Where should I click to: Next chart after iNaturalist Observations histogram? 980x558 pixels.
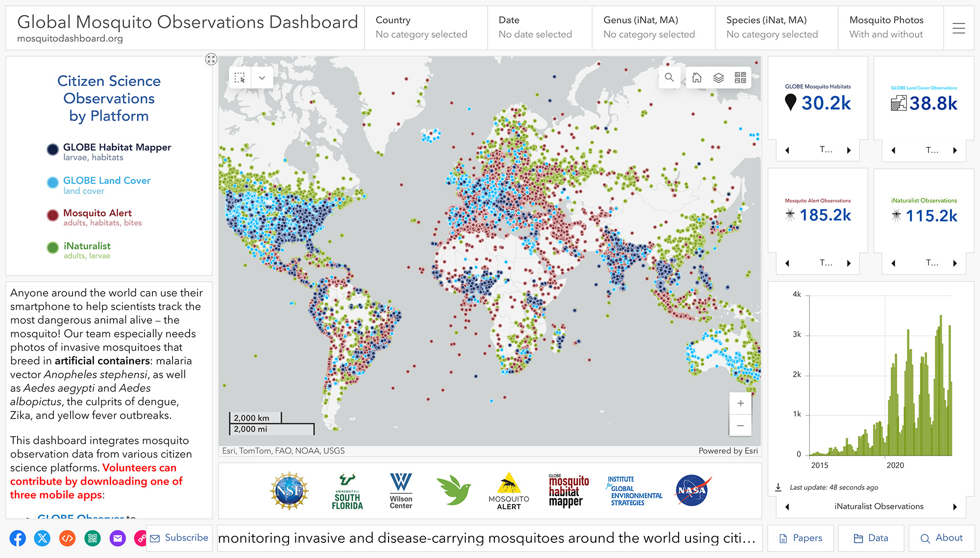pyautogui.click(x=955, y=507)
